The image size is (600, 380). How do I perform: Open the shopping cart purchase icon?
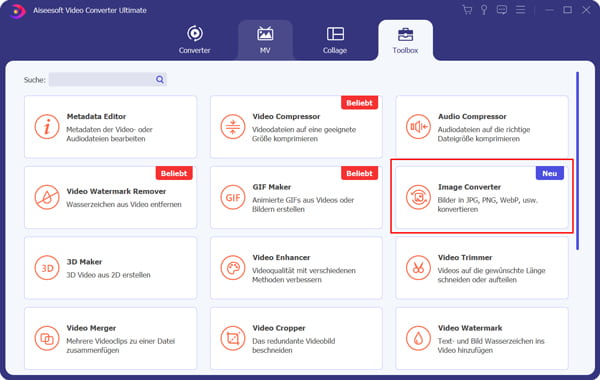coord(467,10)
